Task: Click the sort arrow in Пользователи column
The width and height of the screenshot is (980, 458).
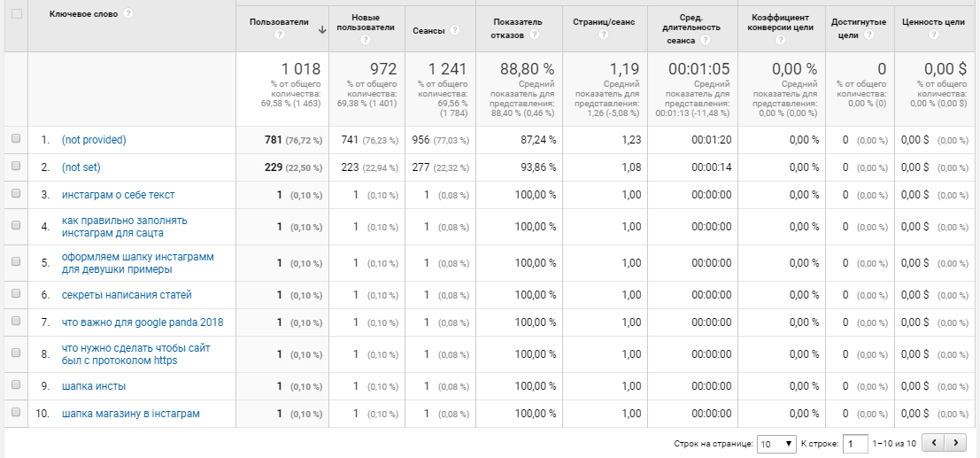Action: 322,29
